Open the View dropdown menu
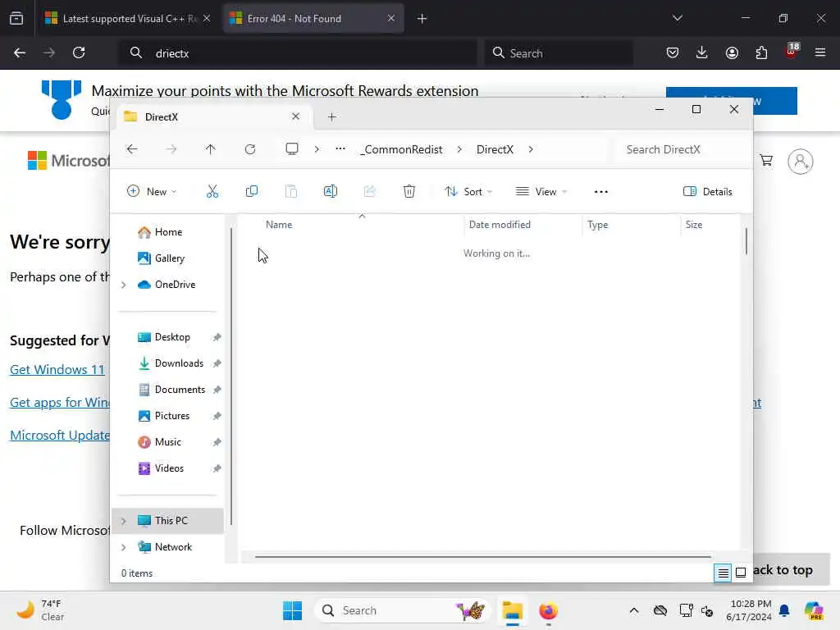The width and height of the screenshot is (840, 630). [541, 191]
